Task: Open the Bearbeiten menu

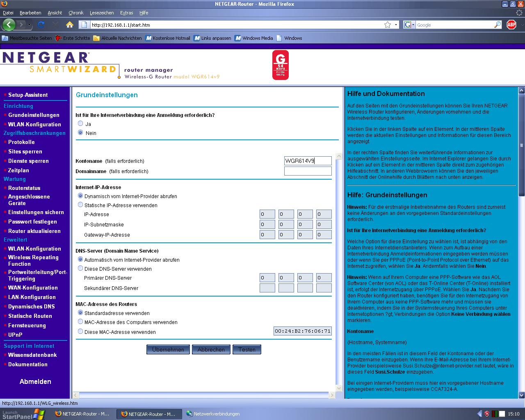Action: click(x=30, y=13)
